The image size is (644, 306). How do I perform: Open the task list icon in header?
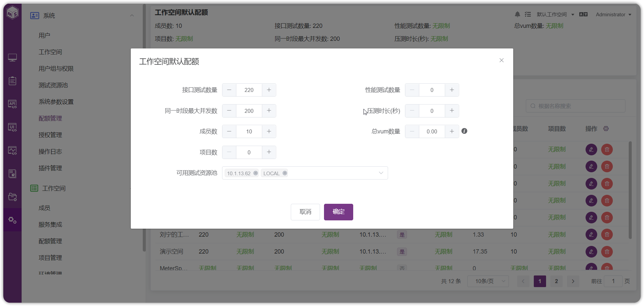click(x=528, y=14)
